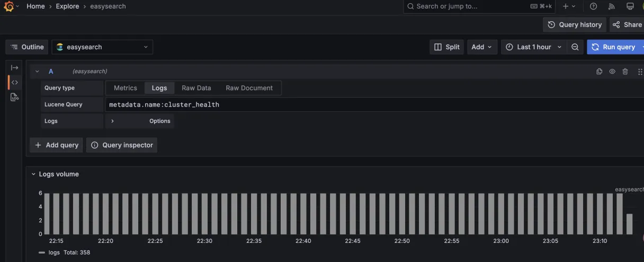Image resolution: width=644 pixels, height=262 pixels.
Task: Click the Query inspector button
Action: pos(122,145)
